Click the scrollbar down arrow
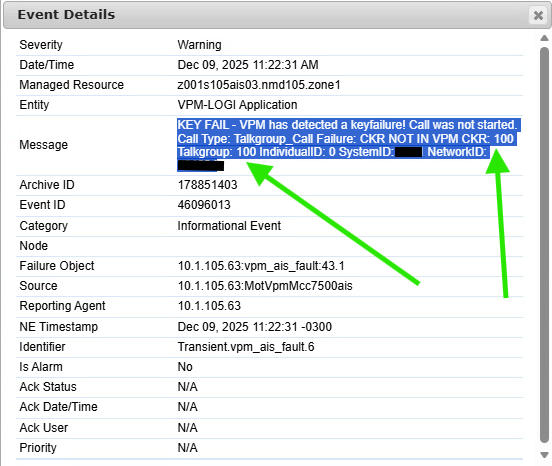This screenshot has width=552, height=466. pyautogui.click(x=545, y=454)
